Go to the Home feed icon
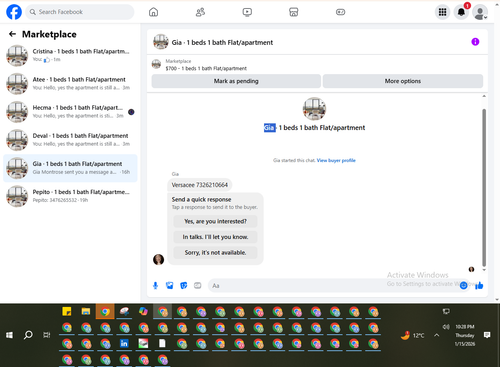 pos(153,12)
